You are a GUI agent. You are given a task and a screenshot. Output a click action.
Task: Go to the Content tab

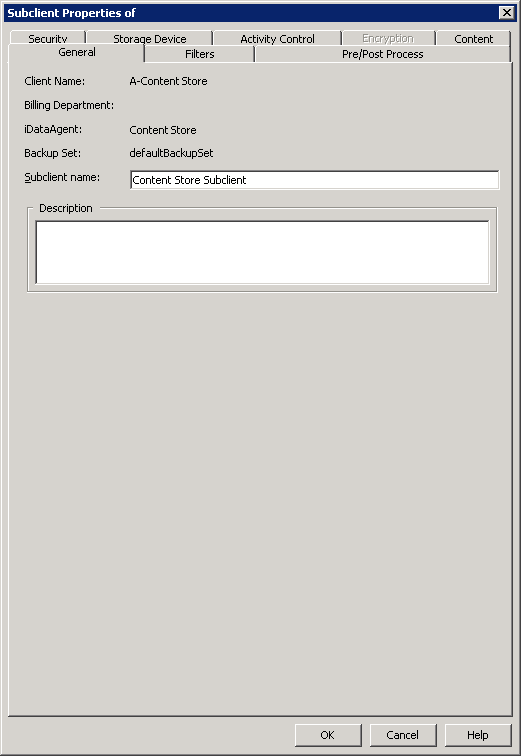pos(473,39)
